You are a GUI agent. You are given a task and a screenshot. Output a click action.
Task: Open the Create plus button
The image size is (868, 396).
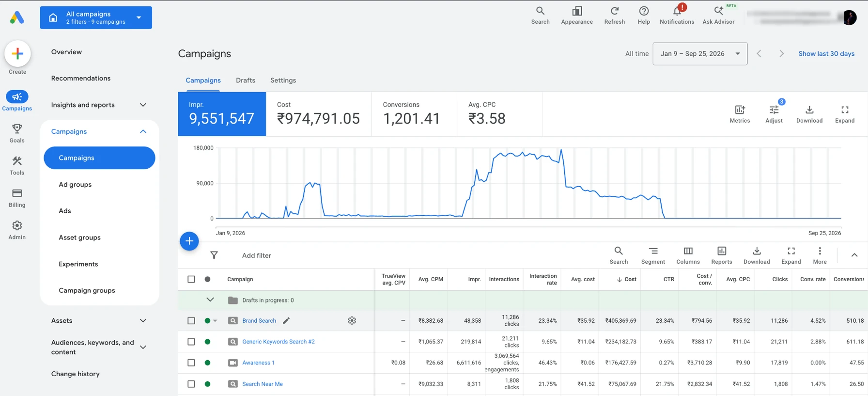[17, 54]
